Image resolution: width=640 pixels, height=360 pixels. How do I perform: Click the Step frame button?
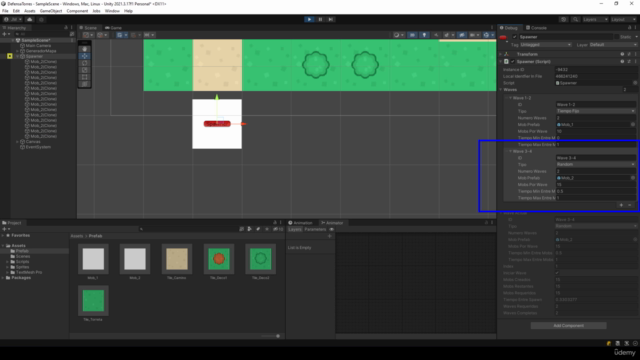point(331,19)
